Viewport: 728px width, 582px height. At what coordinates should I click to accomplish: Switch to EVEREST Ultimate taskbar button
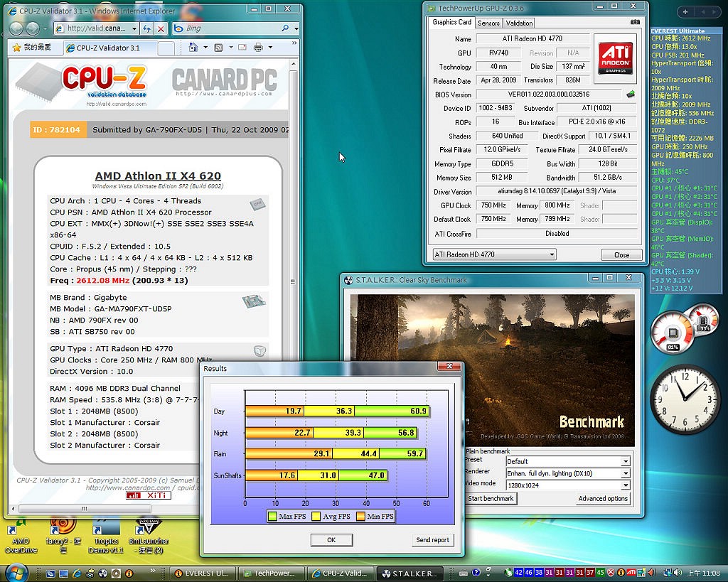click(203, 573)
